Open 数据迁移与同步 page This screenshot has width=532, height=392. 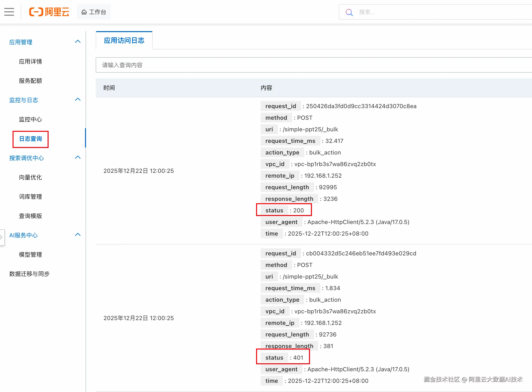click(x=29, y=274)
